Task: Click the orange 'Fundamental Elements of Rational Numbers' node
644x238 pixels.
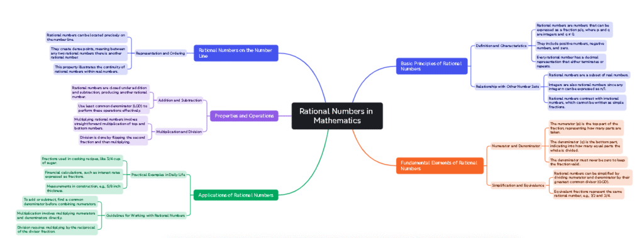Action: [440, 165]
